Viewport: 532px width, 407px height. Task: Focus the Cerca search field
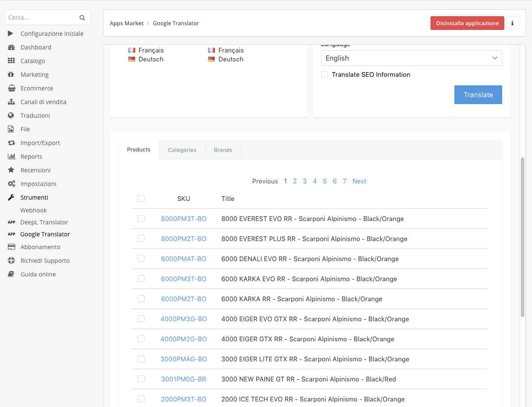tap(42, 17)
